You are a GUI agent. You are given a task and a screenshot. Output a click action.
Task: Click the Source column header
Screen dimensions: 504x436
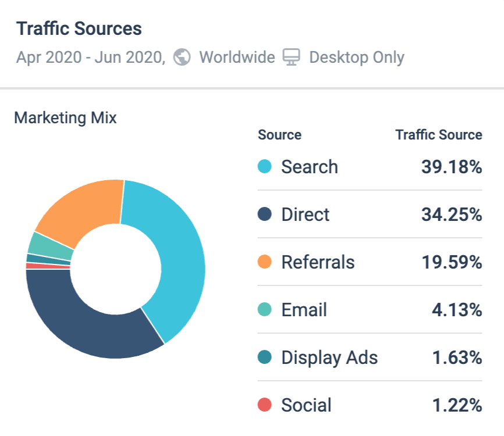(279, 135)
